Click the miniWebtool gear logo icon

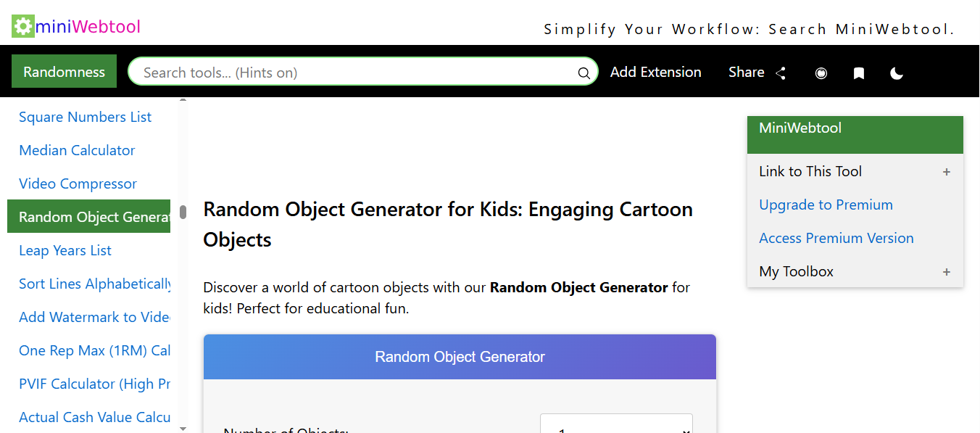[22, 25]
